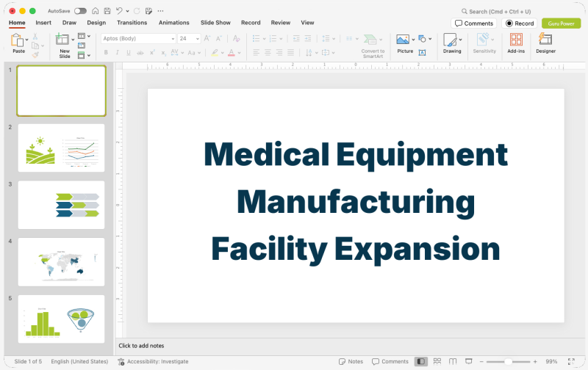The height and width of the screenshot is (370, 588).
Task: Toggle Underline formatting
Action: (x=129, y=52)
